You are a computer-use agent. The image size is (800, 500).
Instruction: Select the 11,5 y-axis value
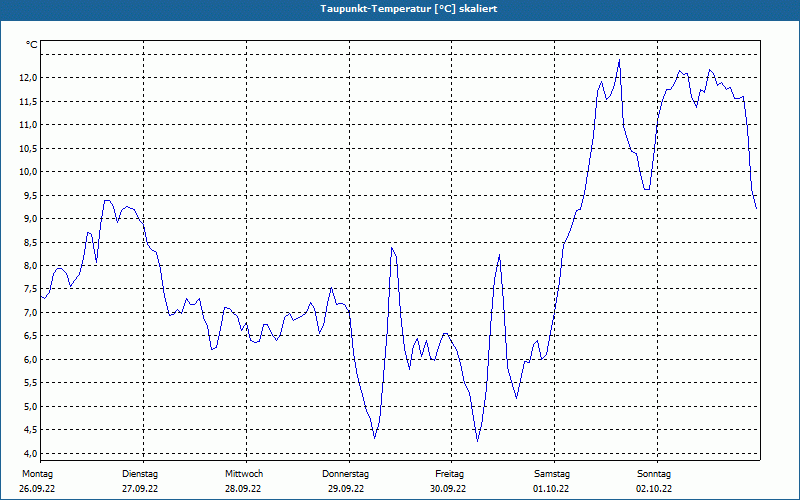[28, 102]
